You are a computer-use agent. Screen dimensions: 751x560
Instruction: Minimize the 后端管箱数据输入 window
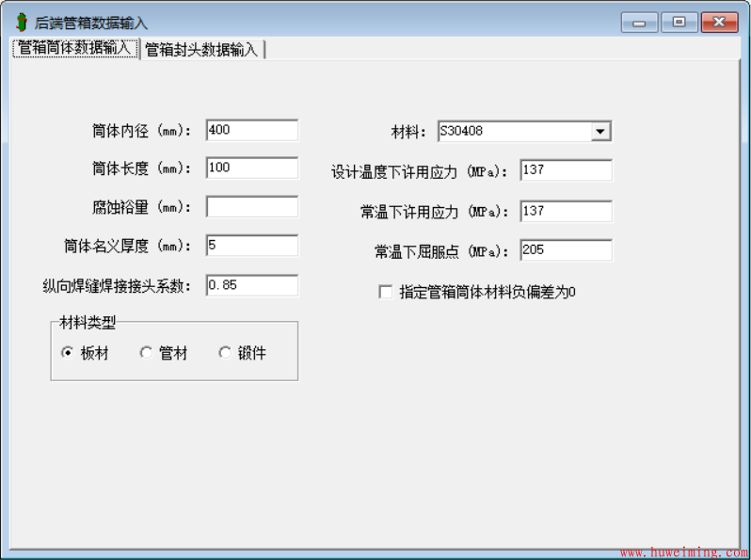tap(639, 23)
